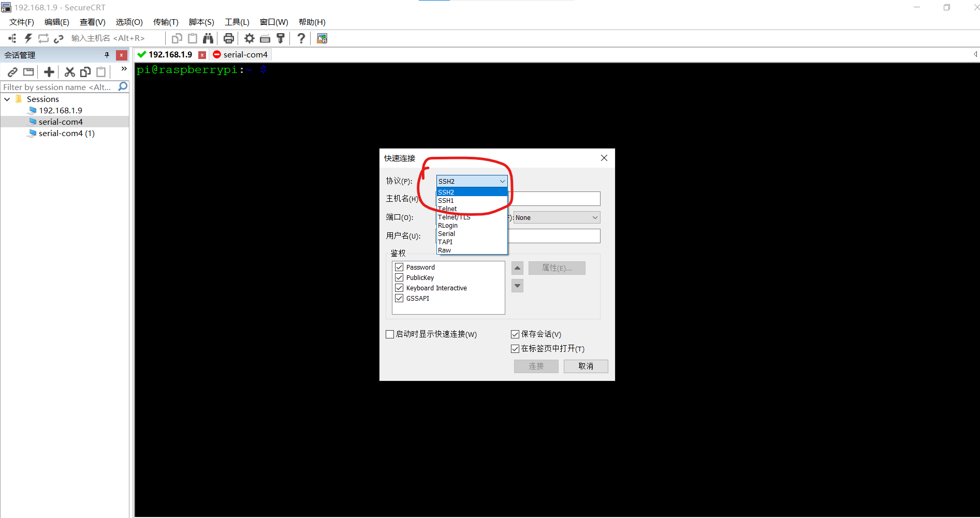Open the firewall None dropdown

pos(557,217)
